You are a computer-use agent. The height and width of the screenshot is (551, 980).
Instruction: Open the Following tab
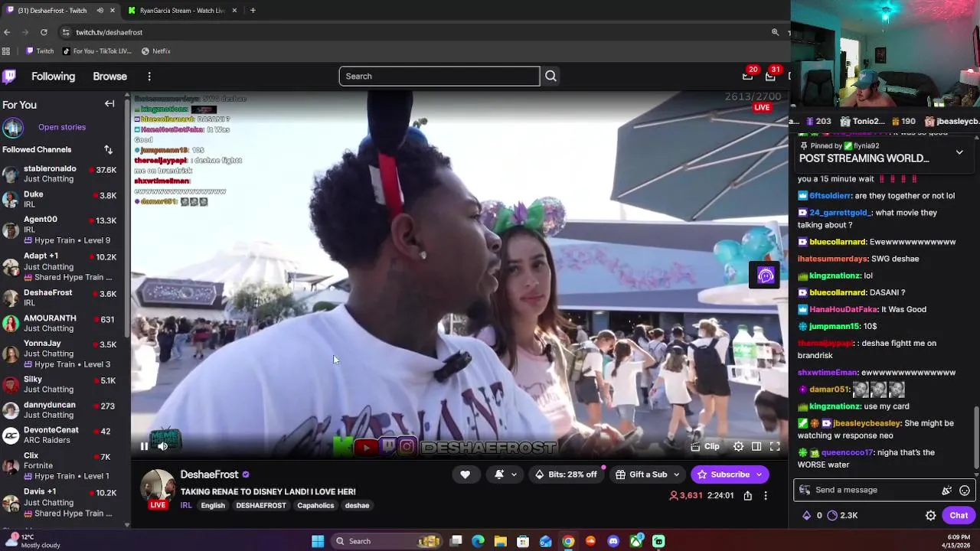(53, 77)
